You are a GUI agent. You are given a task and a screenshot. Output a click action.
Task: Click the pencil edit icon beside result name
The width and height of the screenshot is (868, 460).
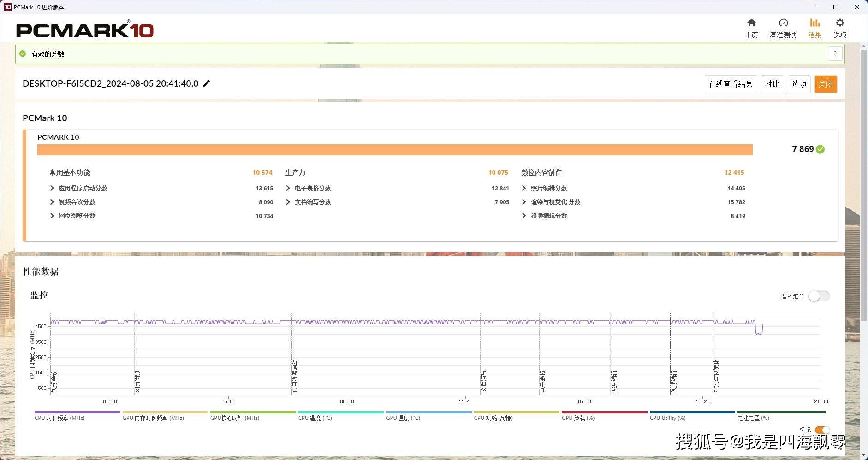(207, 83)
